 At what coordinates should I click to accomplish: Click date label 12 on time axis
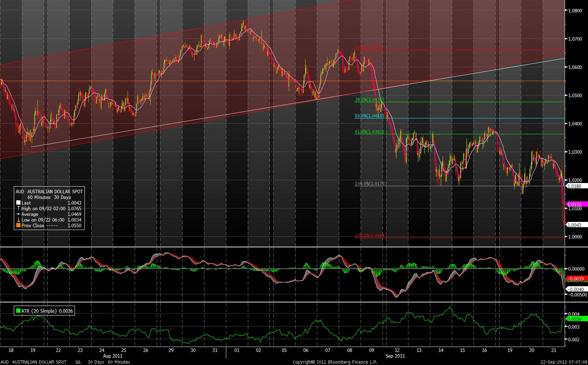(x=397, y=351)
